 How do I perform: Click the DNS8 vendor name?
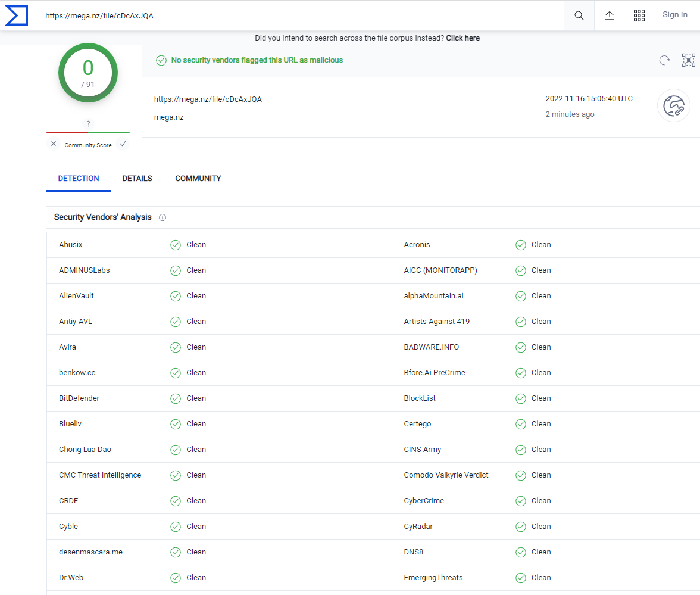click(413, 552)
